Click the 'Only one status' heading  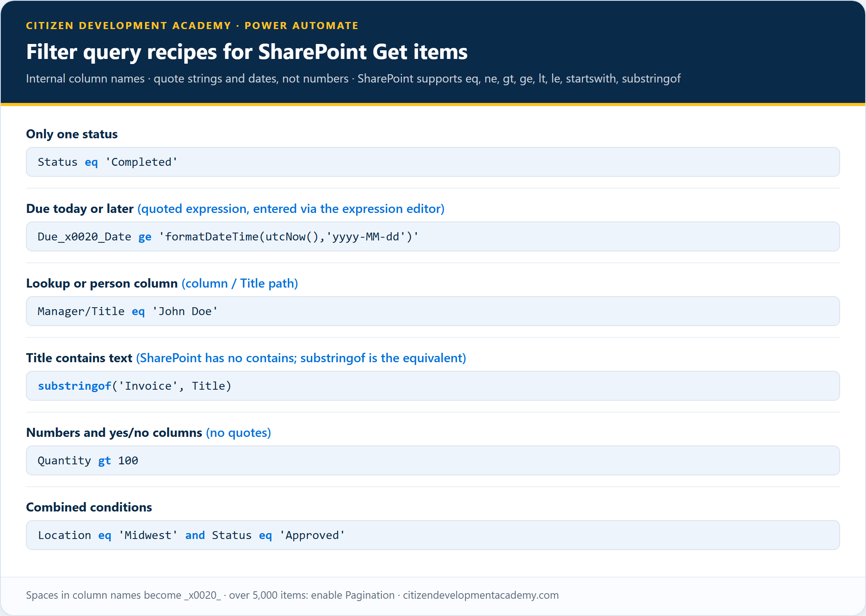click(72, 134)
